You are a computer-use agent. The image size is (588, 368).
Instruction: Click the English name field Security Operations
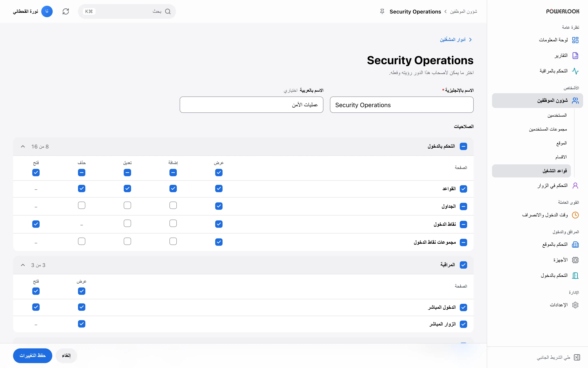click(402, 105)
